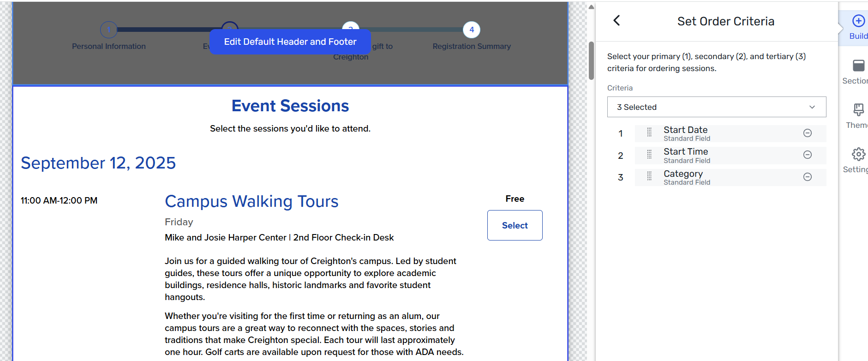Remove Start Time criterion with minus icon

tap(808, 155)
